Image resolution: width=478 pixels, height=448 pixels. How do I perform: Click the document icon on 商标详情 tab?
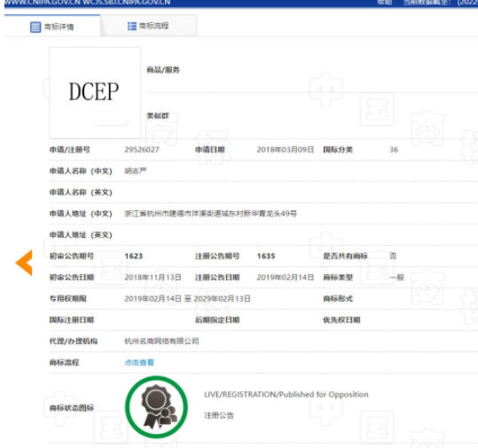(x=35, y=27)
